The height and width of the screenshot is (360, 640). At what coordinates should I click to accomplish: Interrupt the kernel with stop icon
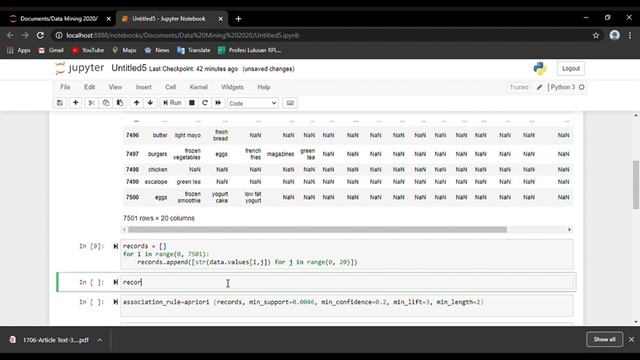click(x=191, y=103)
